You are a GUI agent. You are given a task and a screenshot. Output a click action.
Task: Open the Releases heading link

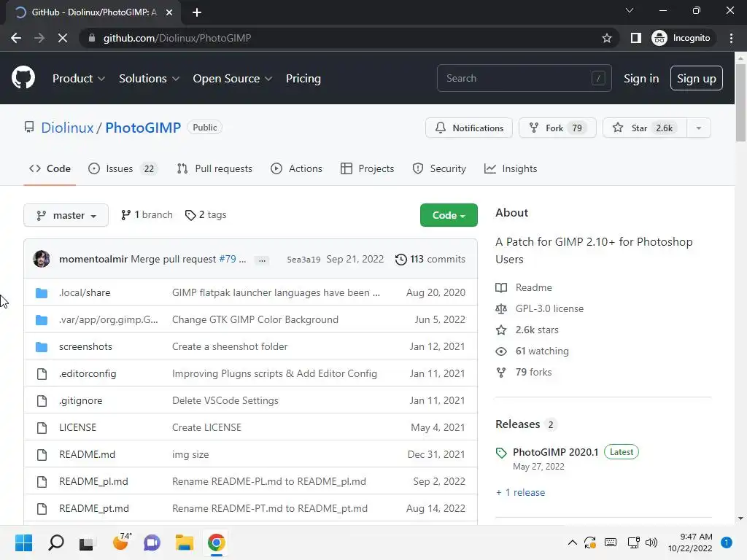tap(518, 424)
